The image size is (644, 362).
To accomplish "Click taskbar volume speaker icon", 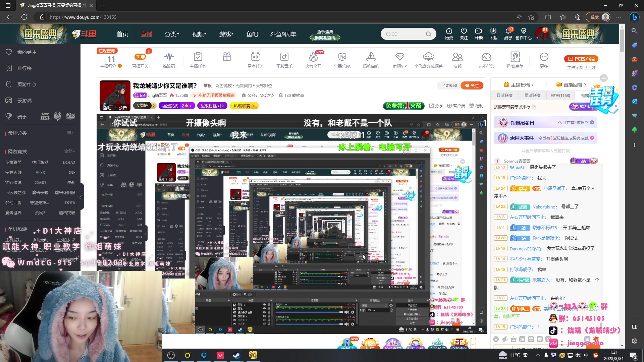I will [x=578, y=355].
